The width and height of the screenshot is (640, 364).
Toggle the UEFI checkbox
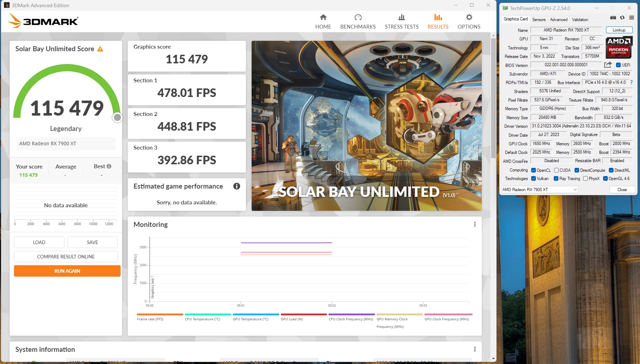point(618,65)
